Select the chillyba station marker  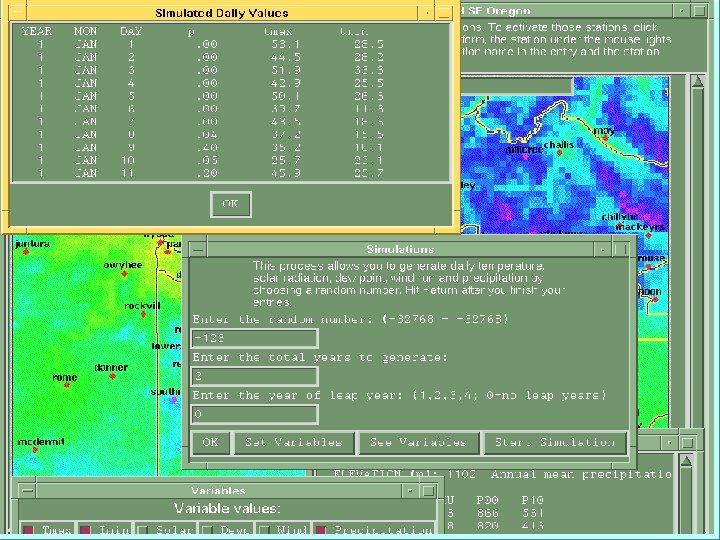click(x=619, y=225)
